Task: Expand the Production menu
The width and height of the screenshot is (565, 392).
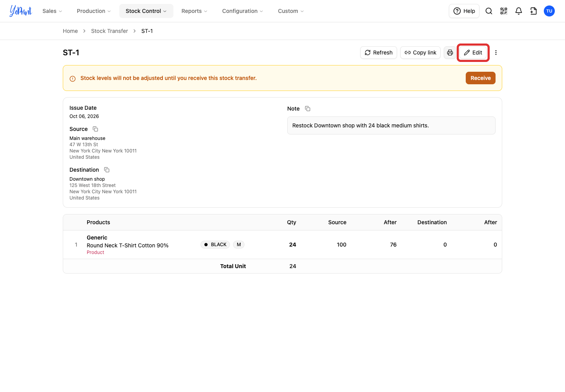Action: (94, 11)
